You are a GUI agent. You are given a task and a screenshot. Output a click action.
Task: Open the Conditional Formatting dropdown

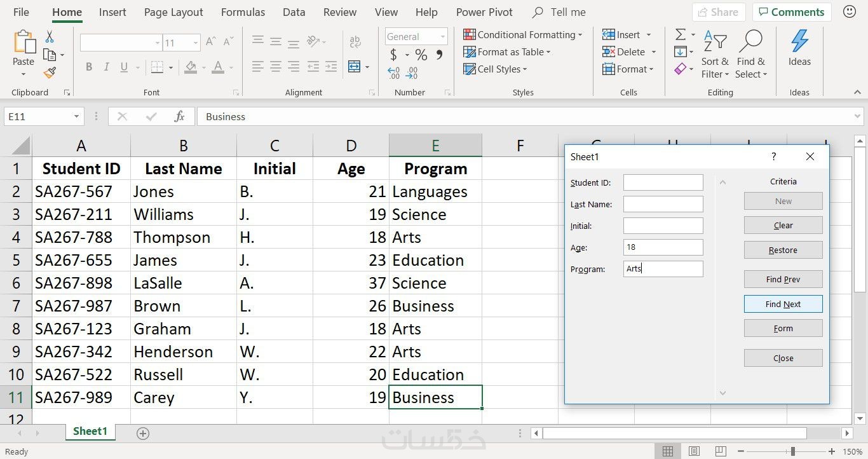[x=522, y=35]
